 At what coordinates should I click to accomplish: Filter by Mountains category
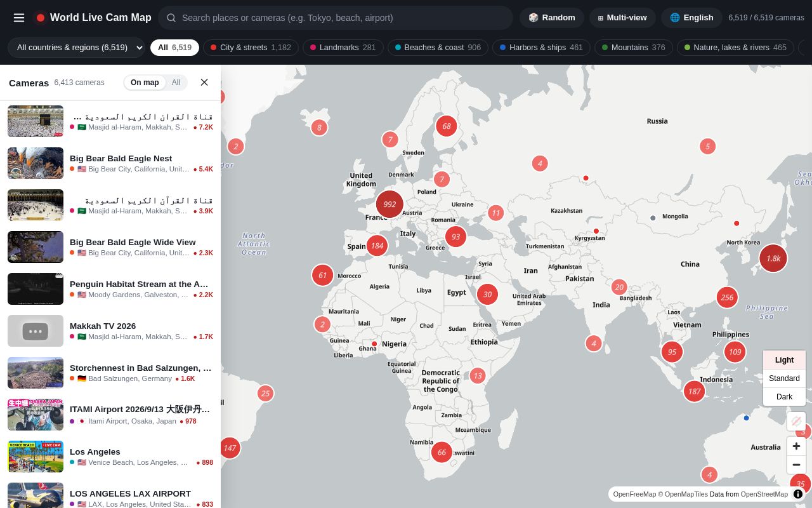[x=634, y=48]
